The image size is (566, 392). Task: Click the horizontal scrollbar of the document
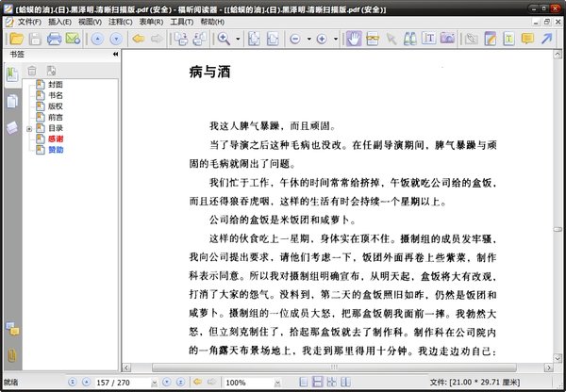point(340,367)
